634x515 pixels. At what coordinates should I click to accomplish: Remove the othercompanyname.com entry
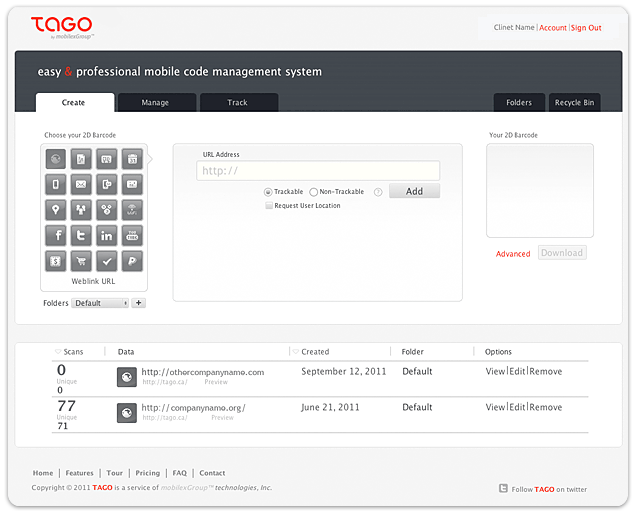(545, 371)
